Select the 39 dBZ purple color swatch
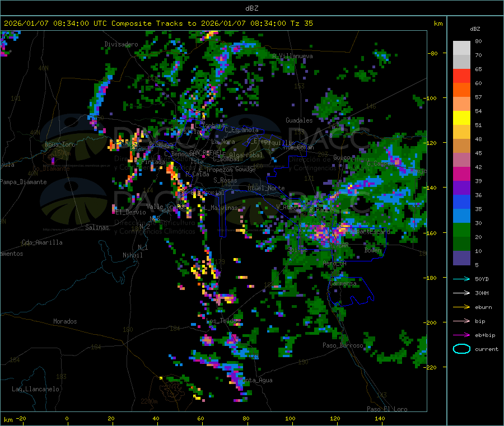 (461, 188)
